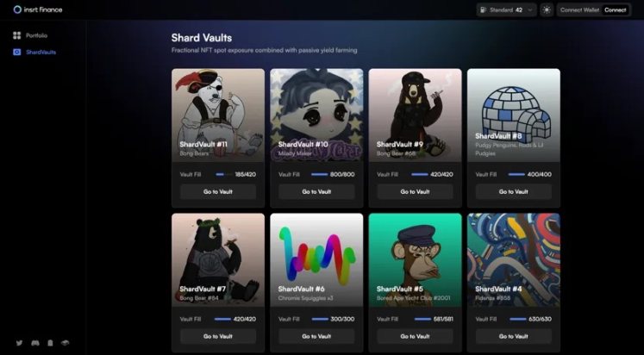Click the Connect wallet button
644x355 pixels.
tap(616, 9)
